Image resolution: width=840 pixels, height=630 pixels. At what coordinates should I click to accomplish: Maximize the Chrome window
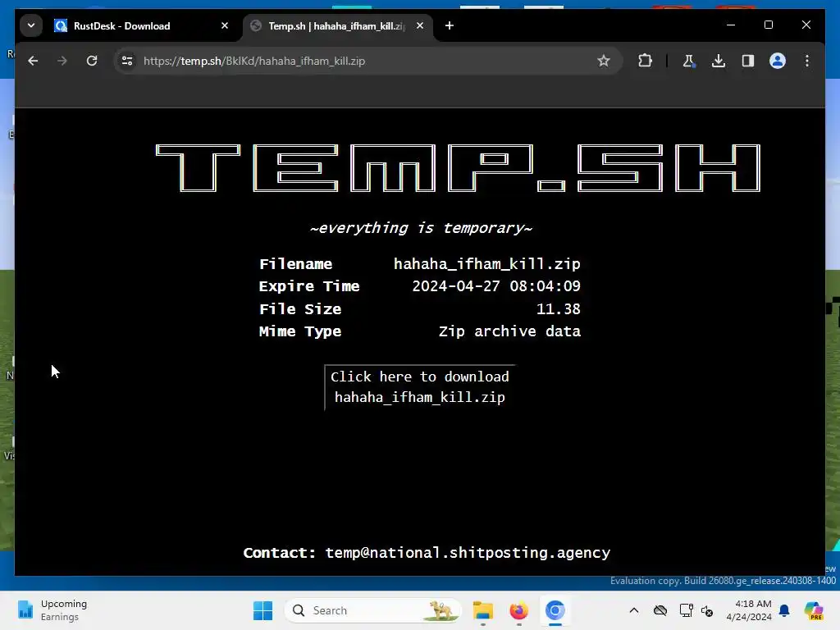pyautogui.click(x=768, y=25)
